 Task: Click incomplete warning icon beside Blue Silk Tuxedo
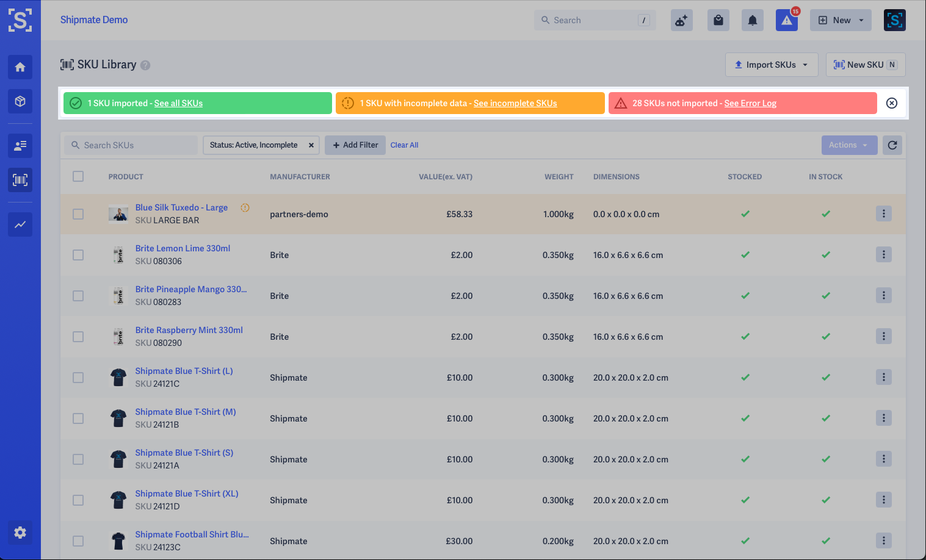click(x=245, y=207)
